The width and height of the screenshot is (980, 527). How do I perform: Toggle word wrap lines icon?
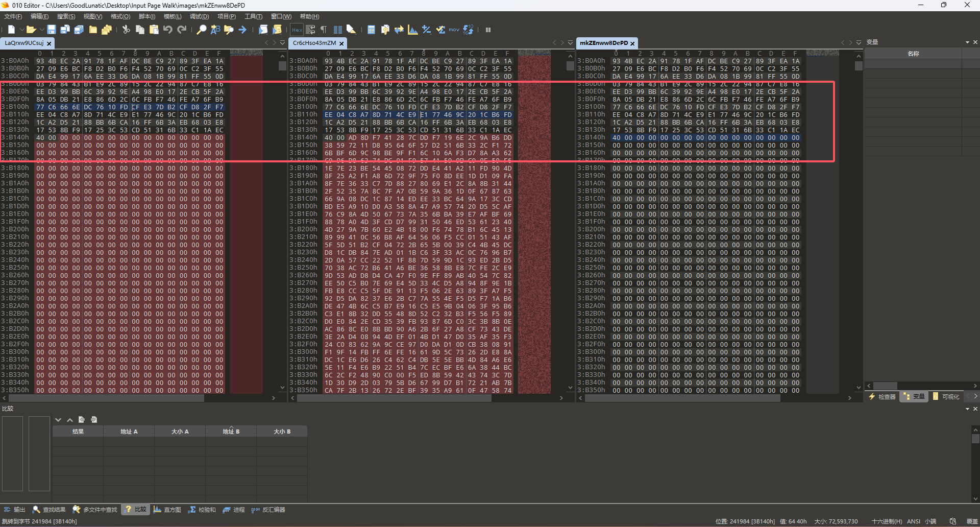[x=310, y=30]
